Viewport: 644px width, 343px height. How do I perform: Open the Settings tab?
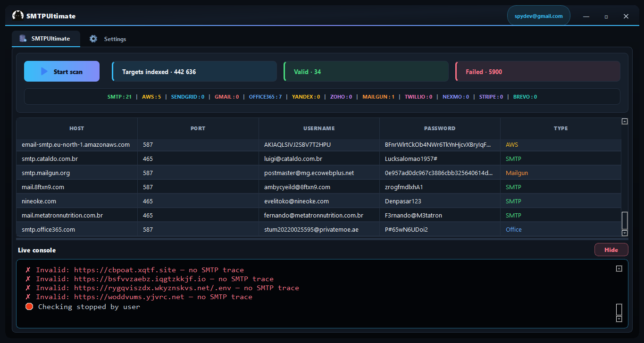coord(108,39)
